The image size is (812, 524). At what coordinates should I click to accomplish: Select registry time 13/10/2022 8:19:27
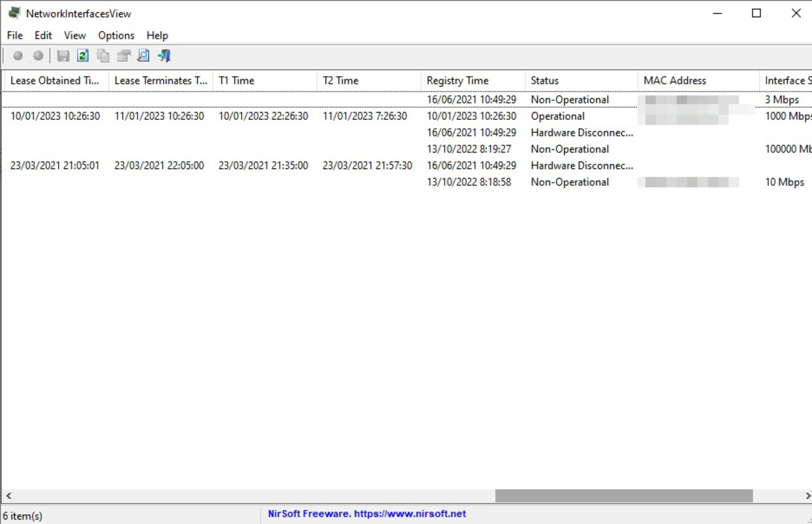pyautogui.click(x=469, y=149)
